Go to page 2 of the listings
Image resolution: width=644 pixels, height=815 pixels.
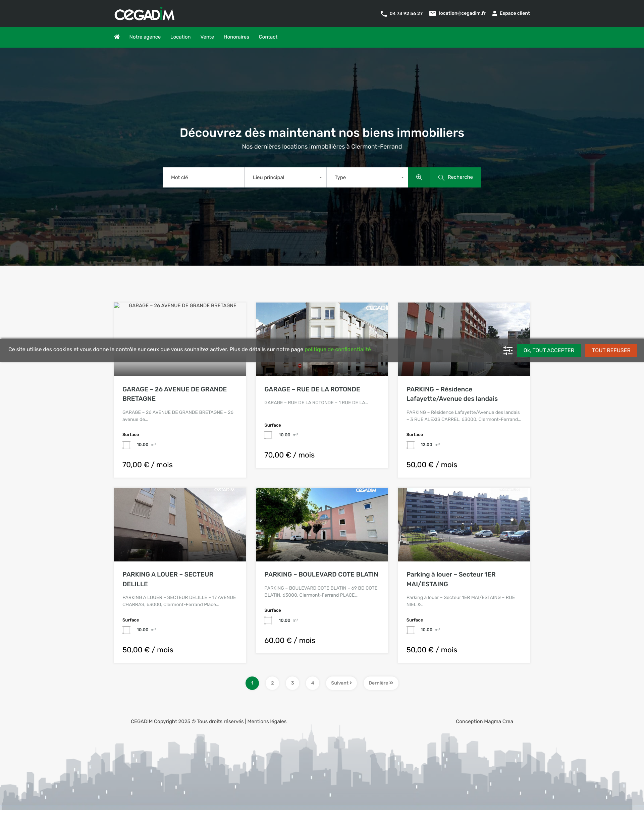point(272,683)
